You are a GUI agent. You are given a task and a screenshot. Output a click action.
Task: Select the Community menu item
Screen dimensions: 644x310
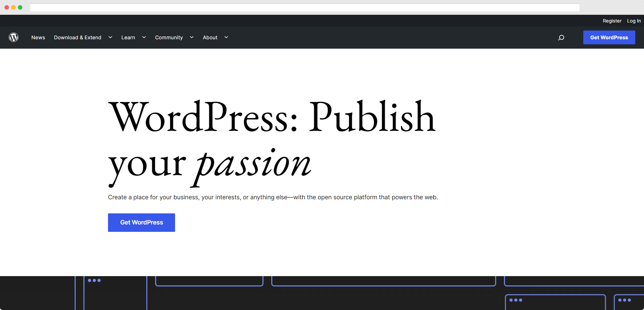pyautogui.click(x=169, y=38)
